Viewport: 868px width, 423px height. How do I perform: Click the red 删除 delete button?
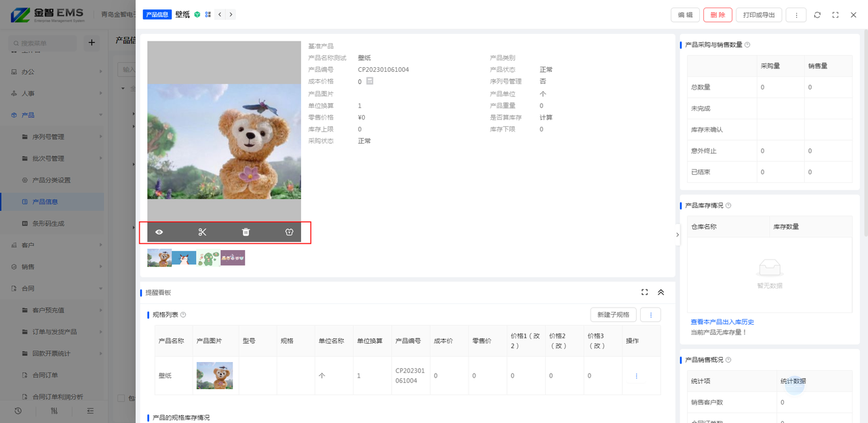click(x=717, y=15)
